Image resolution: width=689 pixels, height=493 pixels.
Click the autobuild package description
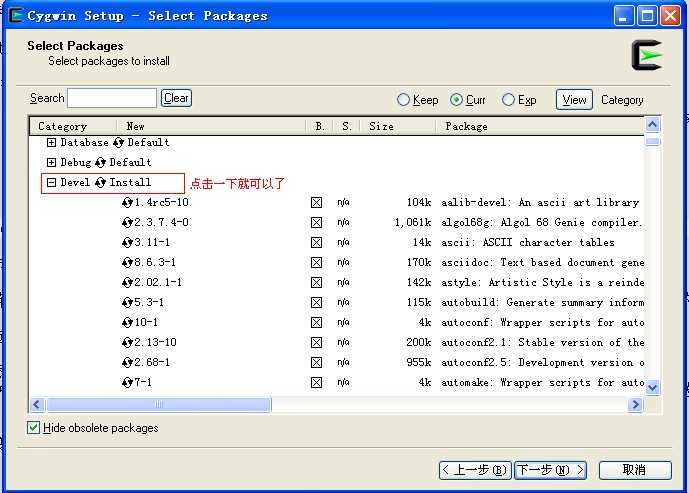(x=543, y=303)
